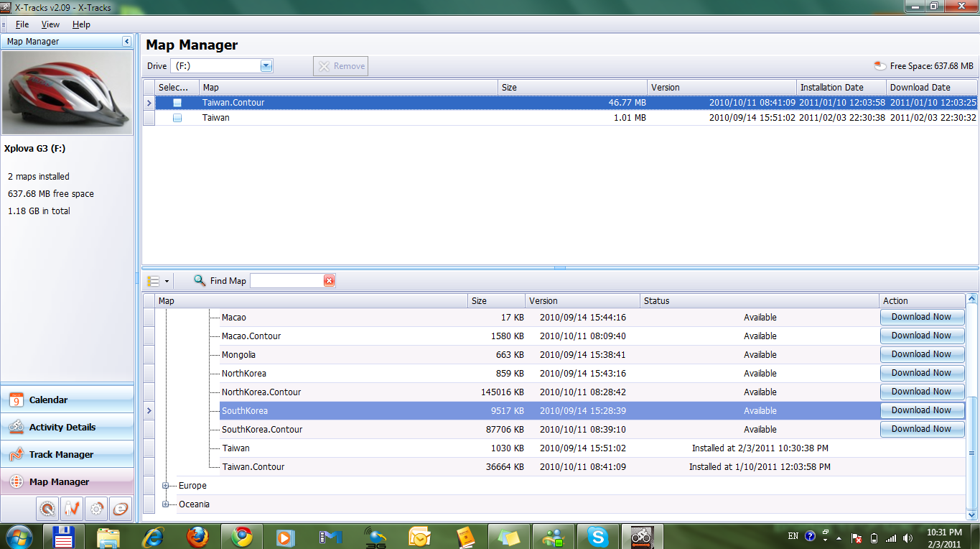
Task: Click the helmet device thumbnail
Action: [67, 93]
